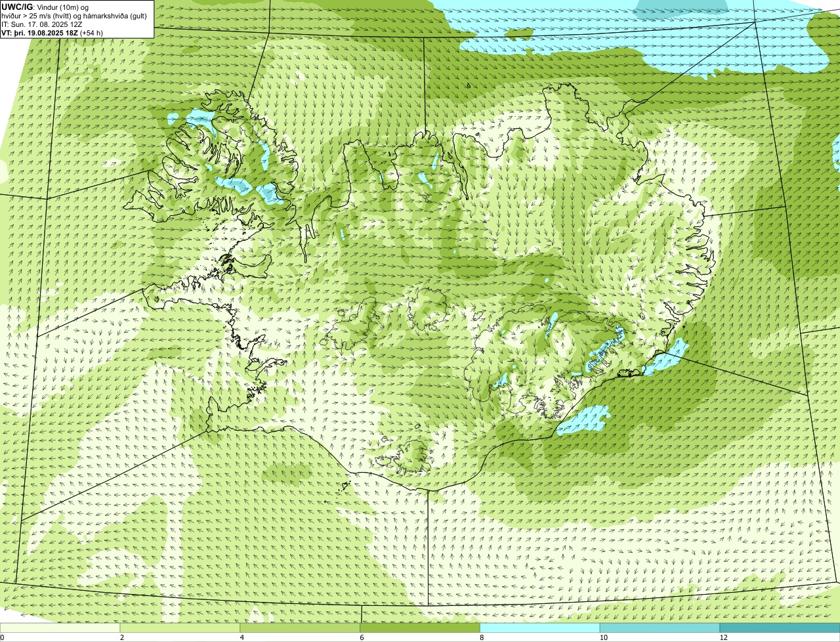The width and height of the screenshot is (840, 642).
Task: Select the color scale segment between 10 and 12
Action: [661, 628]
